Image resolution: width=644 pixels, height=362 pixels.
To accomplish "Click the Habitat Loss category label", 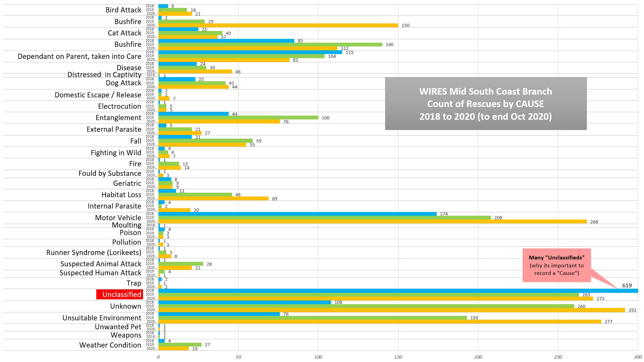I will click(x=121, y=195).
